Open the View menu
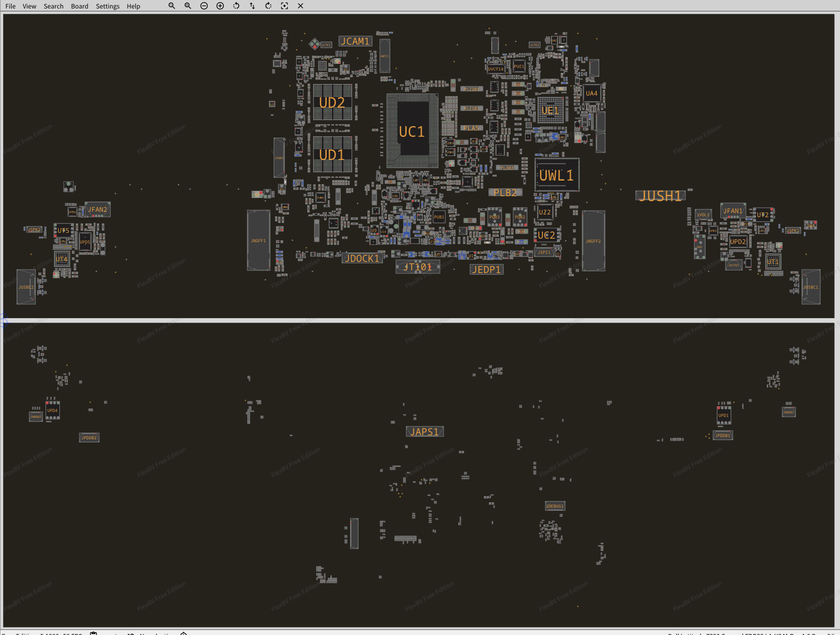This screenshot has height=635, width=840. click(x=29, y=6)
